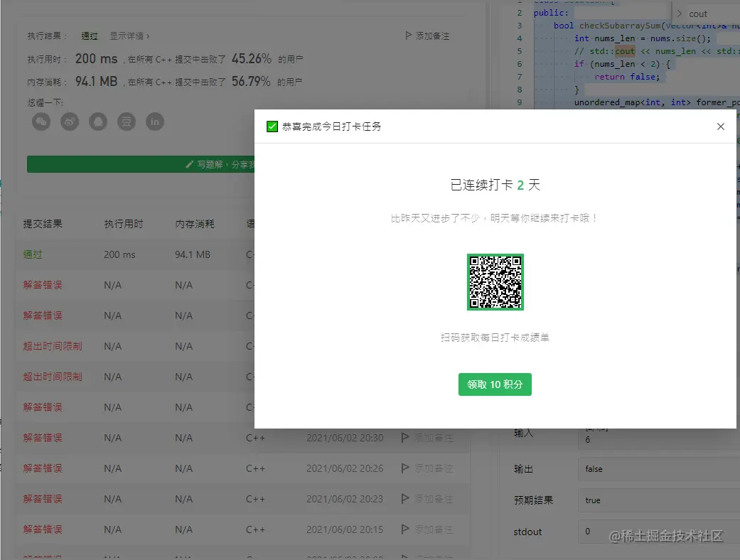
Task: Click the 已连续打卡 2 天 streak text
Action: point(495,185)
